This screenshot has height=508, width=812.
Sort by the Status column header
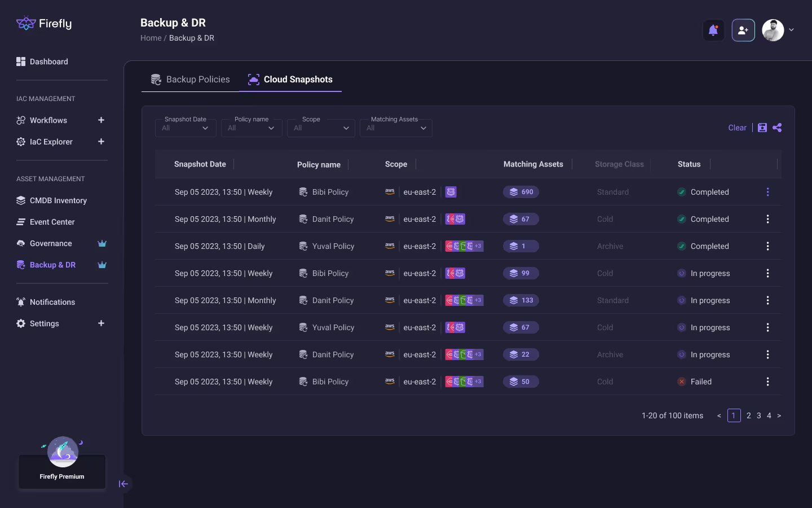689,164
